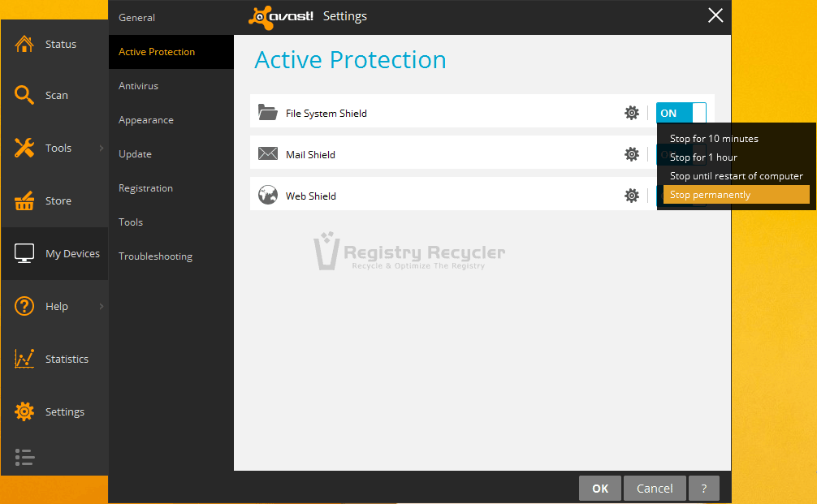Click the Status label in sidebar

60,45
